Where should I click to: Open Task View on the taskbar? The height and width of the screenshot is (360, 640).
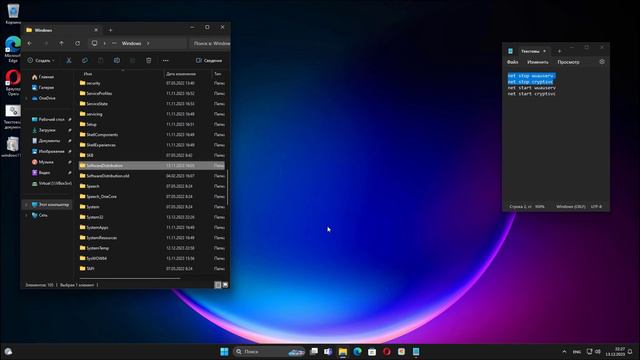(313, 351)
